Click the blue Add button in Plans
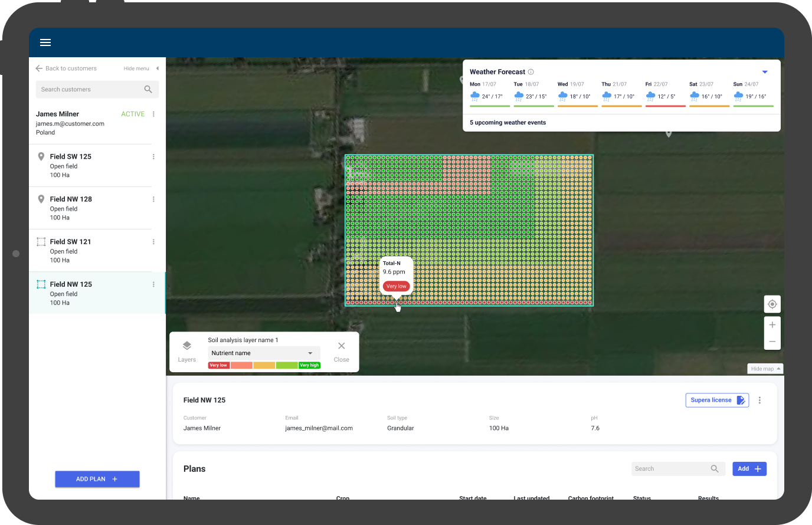The image size is (812, 525). (749, 468)
